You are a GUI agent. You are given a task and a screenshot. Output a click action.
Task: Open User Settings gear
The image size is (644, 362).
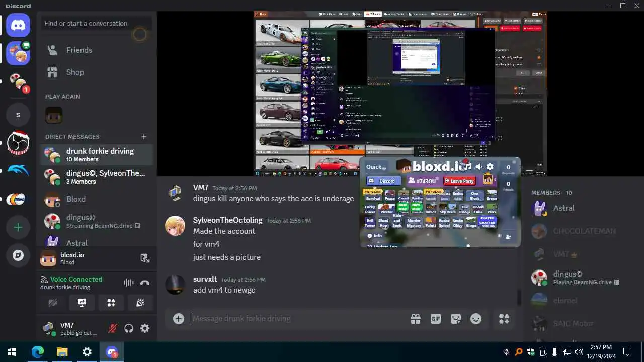coord(145,328)
